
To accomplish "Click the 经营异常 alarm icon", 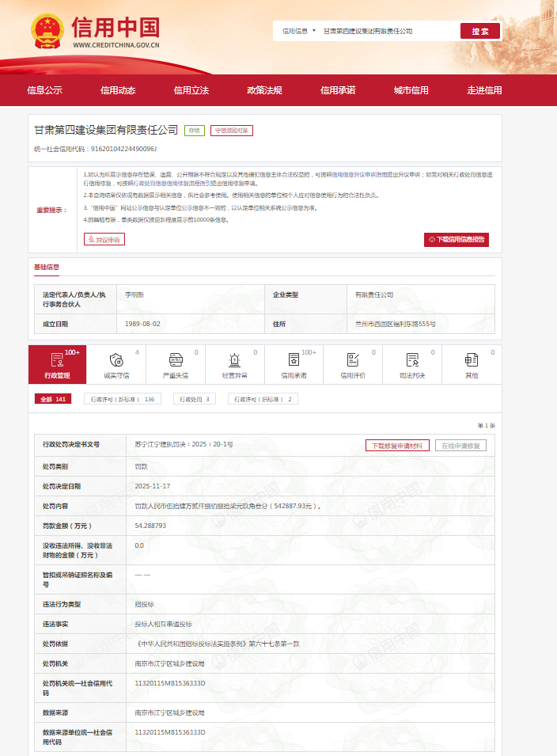I will [x=234, y=360].
